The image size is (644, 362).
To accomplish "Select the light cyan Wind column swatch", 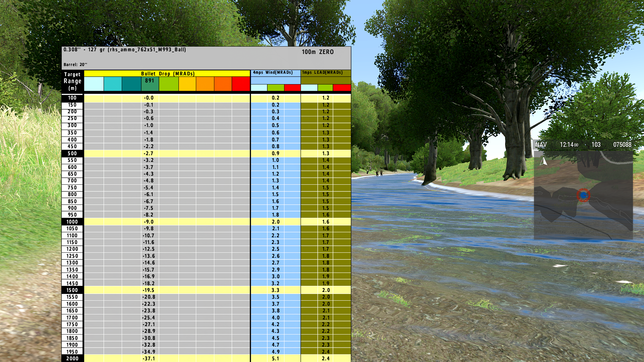I will (x=259, y=88).
